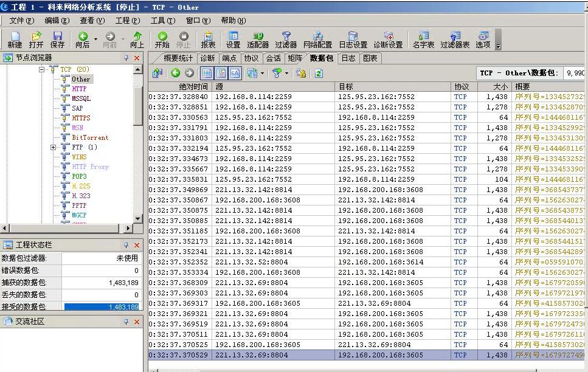The image size is (588, 372).
Task: Open the 名字表 name table
Action: 423,40
